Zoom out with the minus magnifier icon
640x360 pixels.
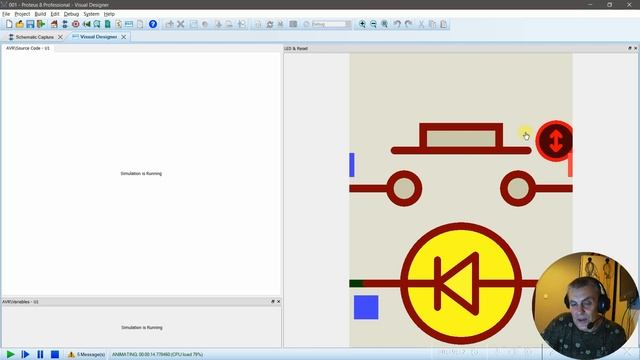(373, 24)
